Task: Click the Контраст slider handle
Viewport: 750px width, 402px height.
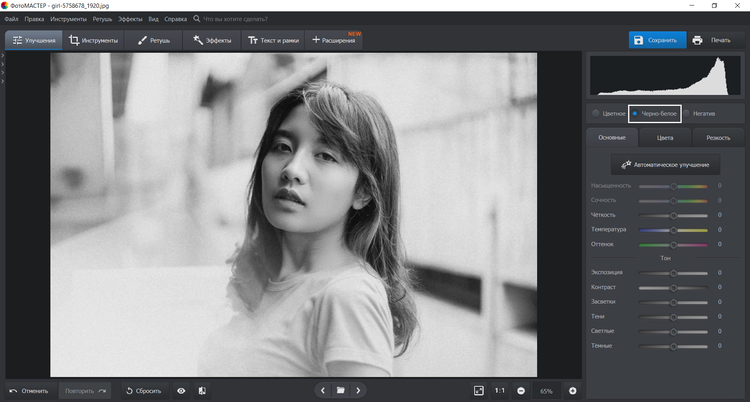Action: pos(673,287)
